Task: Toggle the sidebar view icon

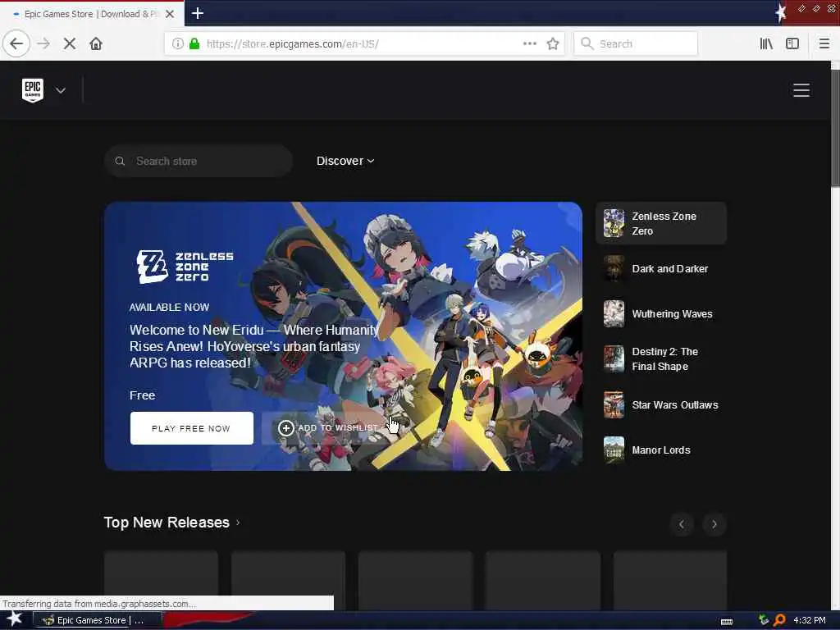Action: (792, 43)
